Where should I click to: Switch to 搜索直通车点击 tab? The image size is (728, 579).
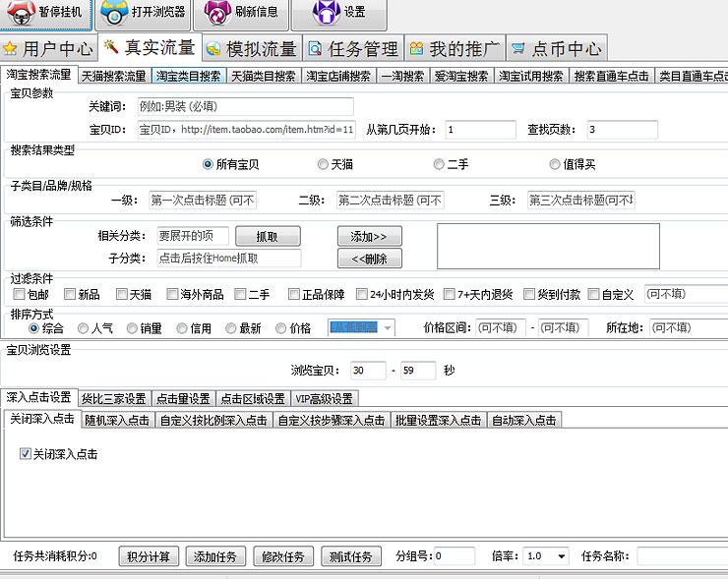[612, 76]
